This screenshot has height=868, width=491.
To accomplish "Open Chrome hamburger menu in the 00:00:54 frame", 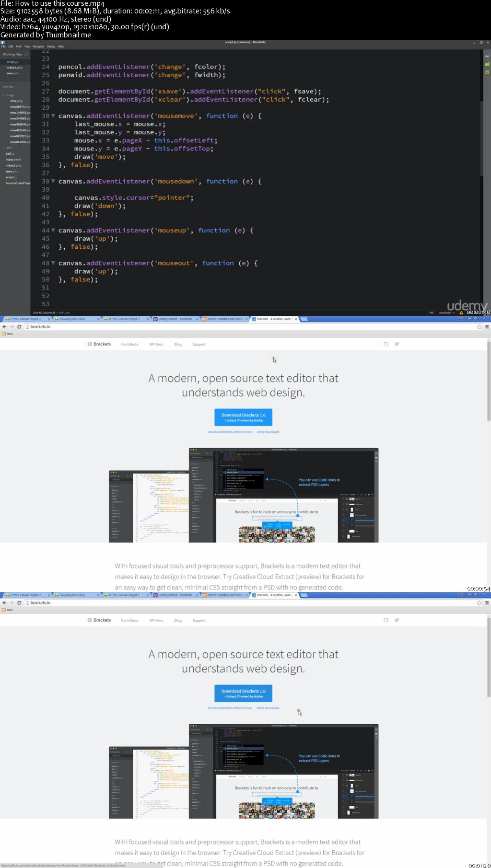I will [487, 326].
